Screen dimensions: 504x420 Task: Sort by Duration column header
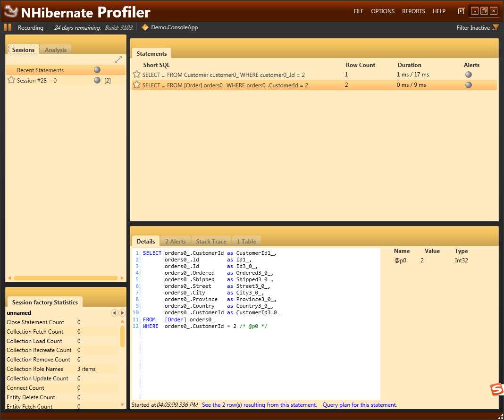click(x=409, y=65)
